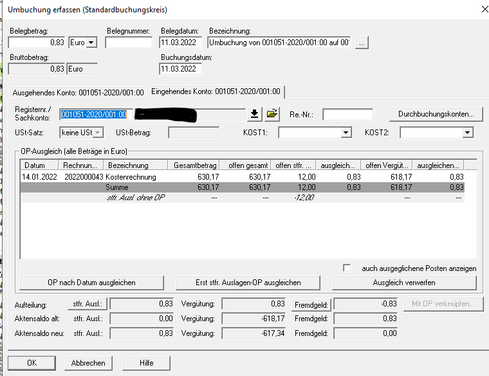Click Aktensaldo neu Fremdgeld 0,00 field

coord(366,333)
